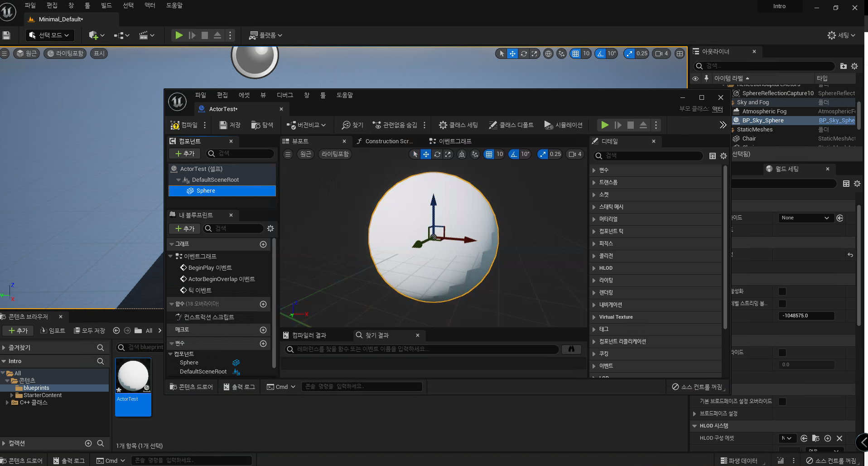The width and height of the screenshot is (868, 466).
Task: Toggle rotation snapping in blueprint viewport
Action: tap(514, 154)
